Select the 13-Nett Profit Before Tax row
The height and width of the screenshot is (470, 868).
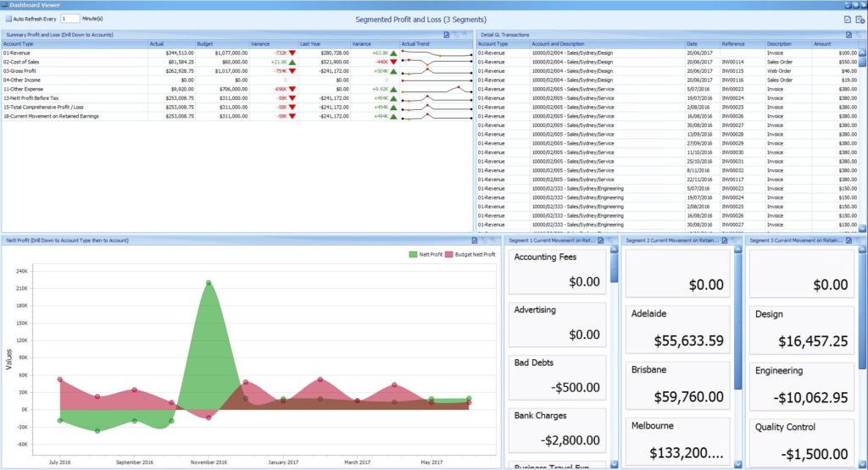[237, 98]
